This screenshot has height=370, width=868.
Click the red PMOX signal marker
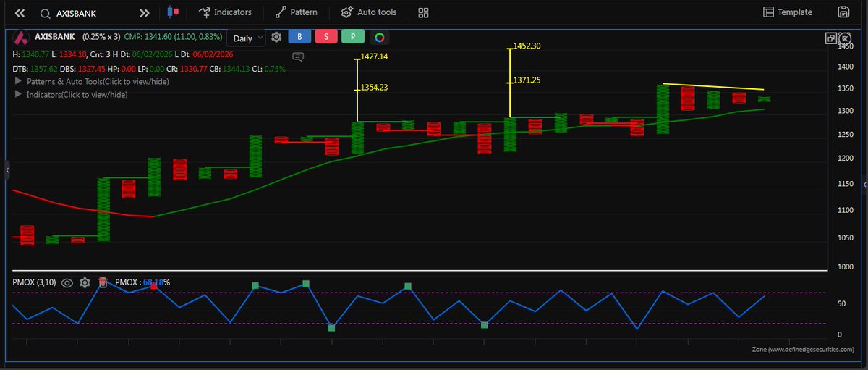pyautogui.click(x=153, y=287)
